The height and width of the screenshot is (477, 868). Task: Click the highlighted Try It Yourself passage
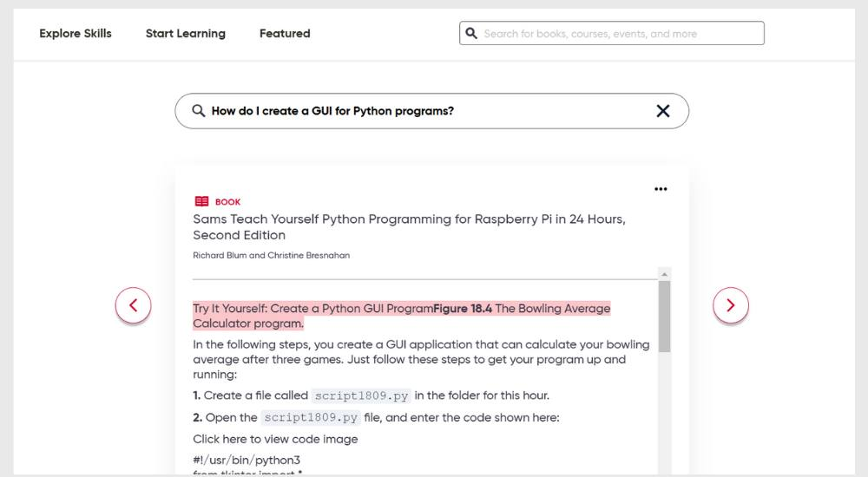(401, 316)
